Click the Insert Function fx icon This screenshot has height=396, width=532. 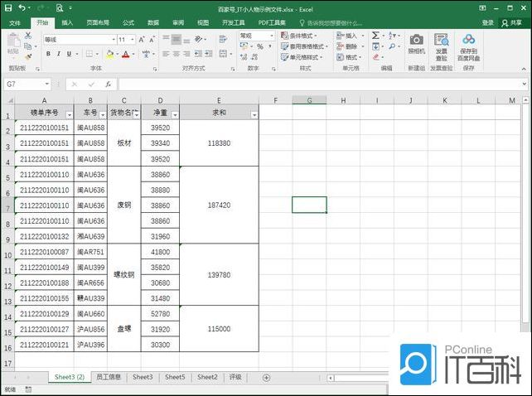click(x=108, y=85)
